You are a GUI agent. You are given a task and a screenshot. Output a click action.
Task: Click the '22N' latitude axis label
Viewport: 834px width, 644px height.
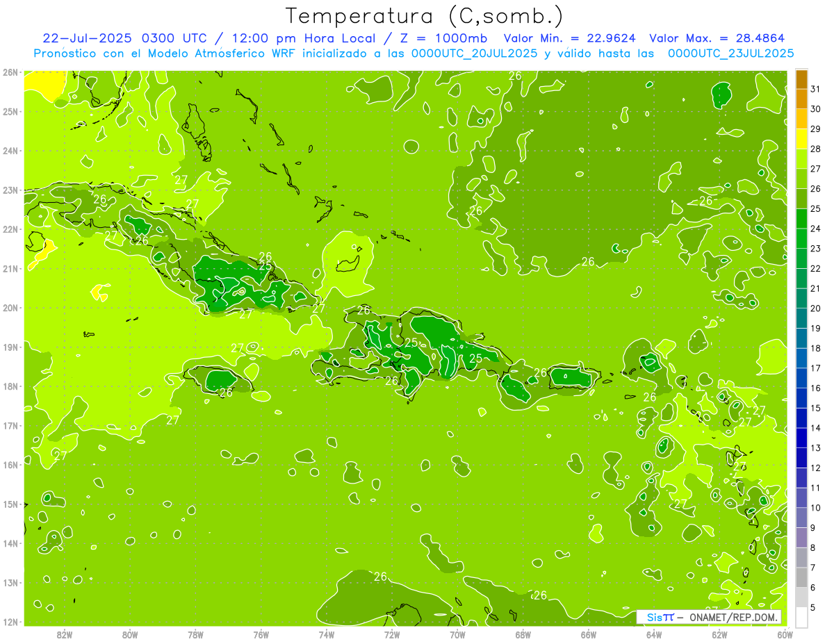pyautogui.click(x=10, y=229)
